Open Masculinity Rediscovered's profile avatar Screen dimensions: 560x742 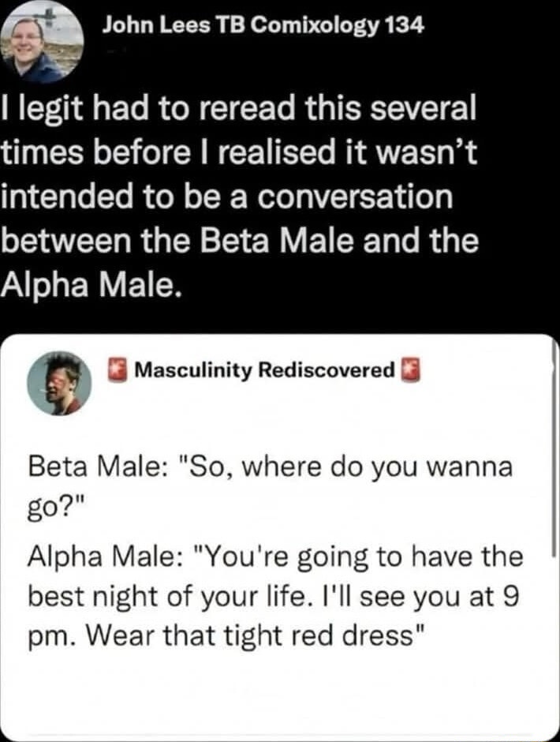coord(59,384)
